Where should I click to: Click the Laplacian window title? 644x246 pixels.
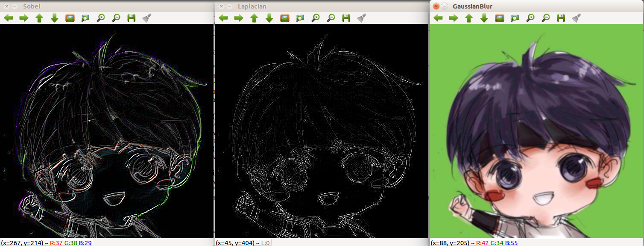[x=252, y=6]
